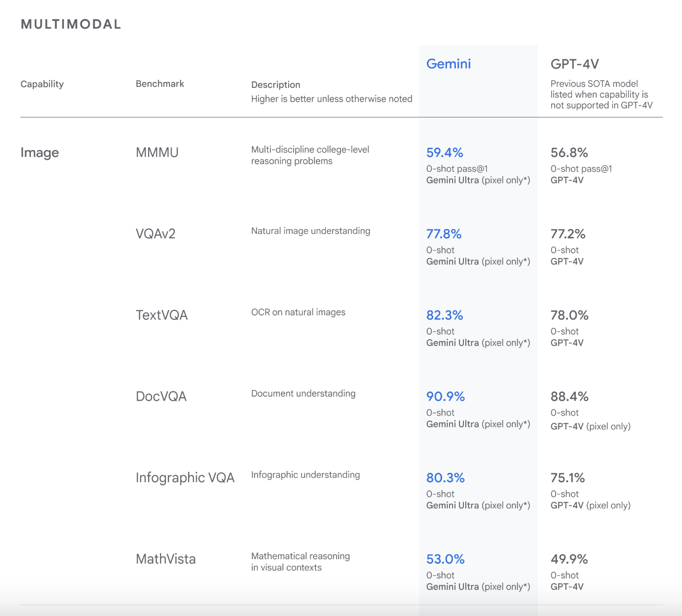The height and width of the screenshot is (616, 682).
Task: Click Gemini's 59.4% MMMU score
Action: tap(445, 153)
